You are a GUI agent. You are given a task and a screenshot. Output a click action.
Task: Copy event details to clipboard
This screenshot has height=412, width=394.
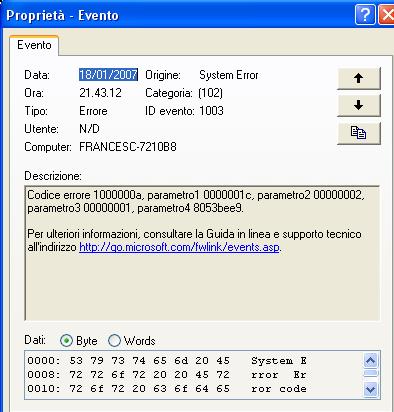tap(359, 133)
